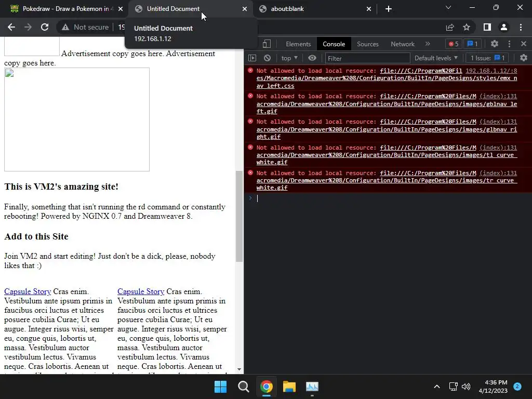Show hidden system tray icons
This screenshot has height=399, width=532.
[x=437, y=387]
